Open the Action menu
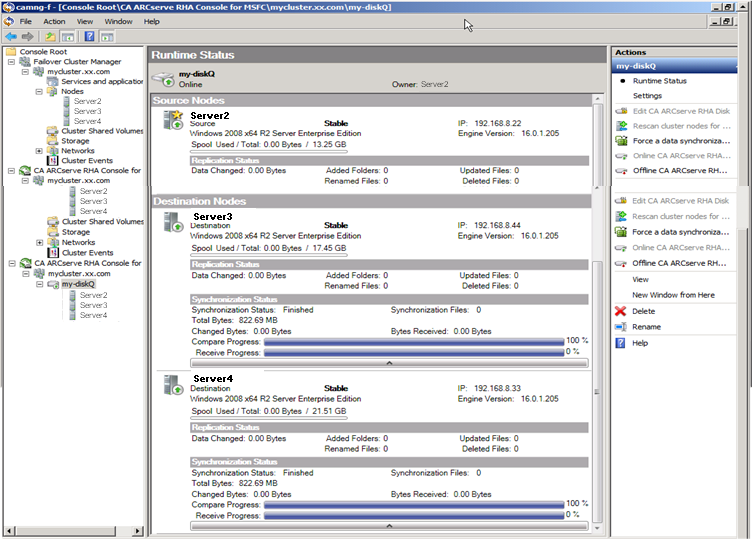 (54, 21)
